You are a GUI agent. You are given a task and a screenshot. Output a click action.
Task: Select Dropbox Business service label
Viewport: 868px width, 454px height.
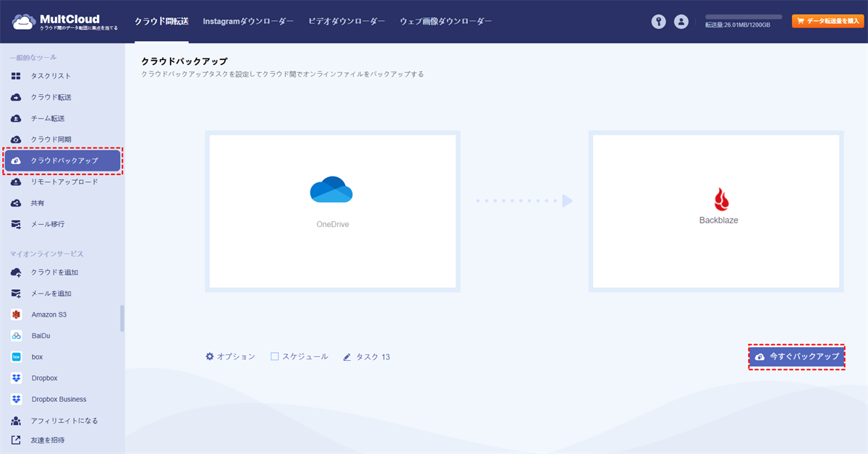[59, 399]
